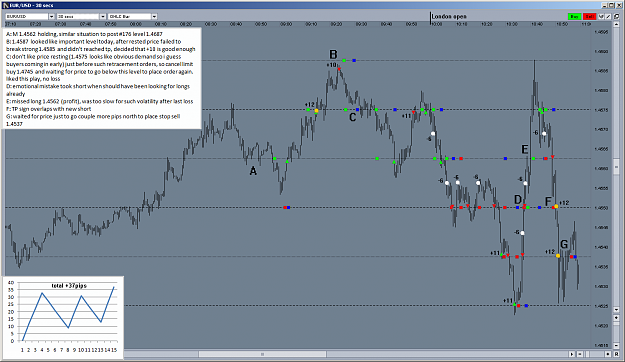Click the letter E annotation on chart
Image resolution: width=625 pixels, height=362 pixels.
pyautogui.click(x=525, y=150)
